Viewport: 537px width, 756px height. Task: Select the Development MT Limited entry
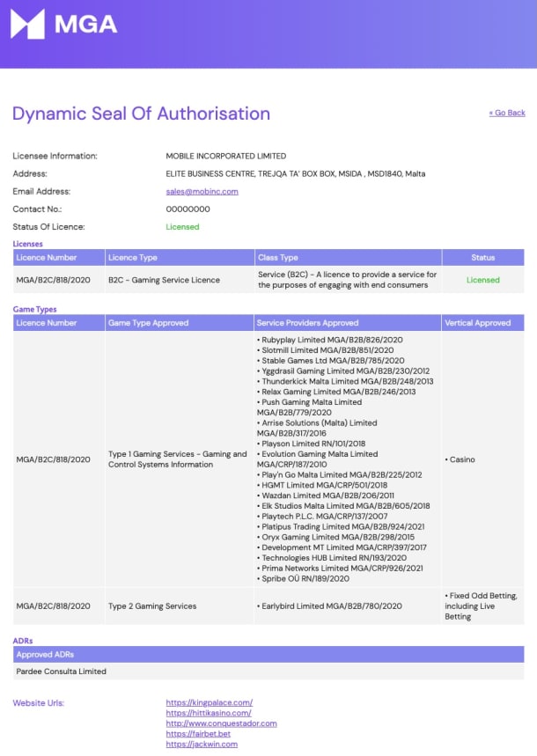pyautogui.click(x=342, y=547)
